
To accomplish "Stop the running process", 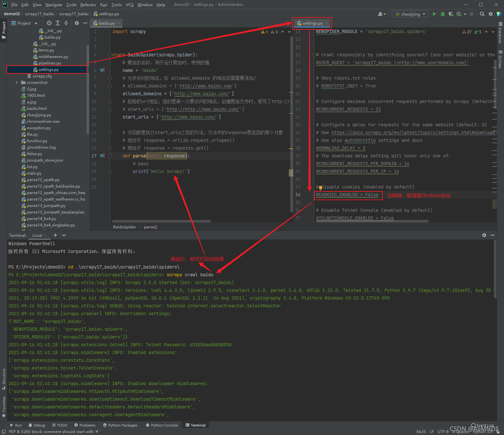I will 472,14.
